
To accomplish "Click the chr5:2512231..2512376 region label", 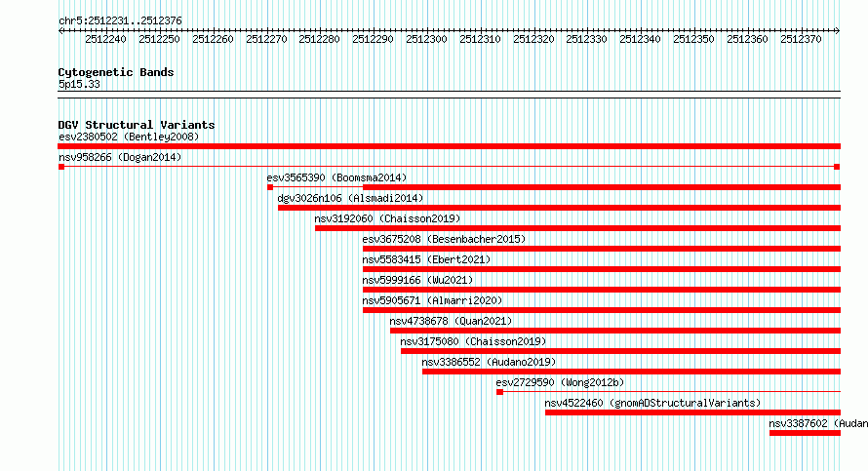I will (120, 20).
